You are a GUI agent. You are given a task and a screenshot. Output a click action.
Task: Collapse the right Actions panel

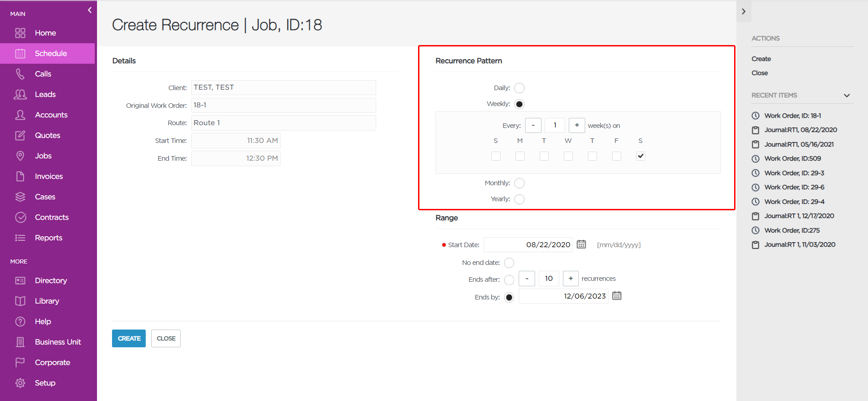tap(744, 11)
